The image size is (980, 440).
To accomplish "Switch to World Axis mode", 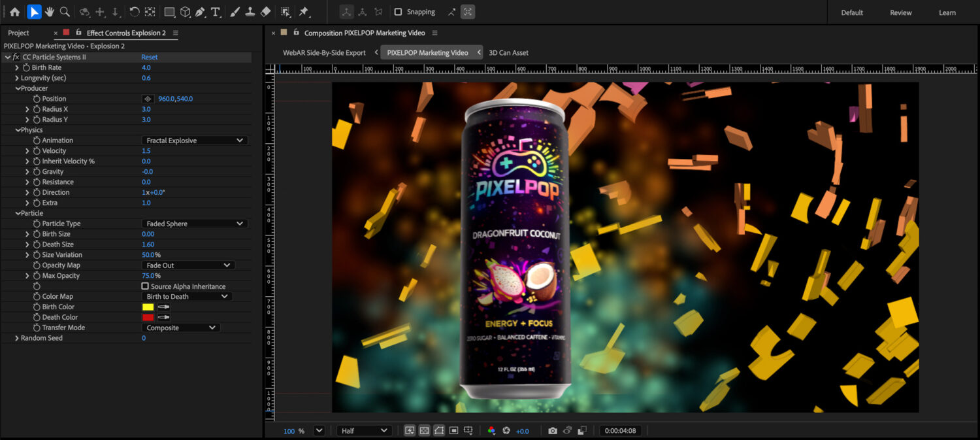I will 363,12.
